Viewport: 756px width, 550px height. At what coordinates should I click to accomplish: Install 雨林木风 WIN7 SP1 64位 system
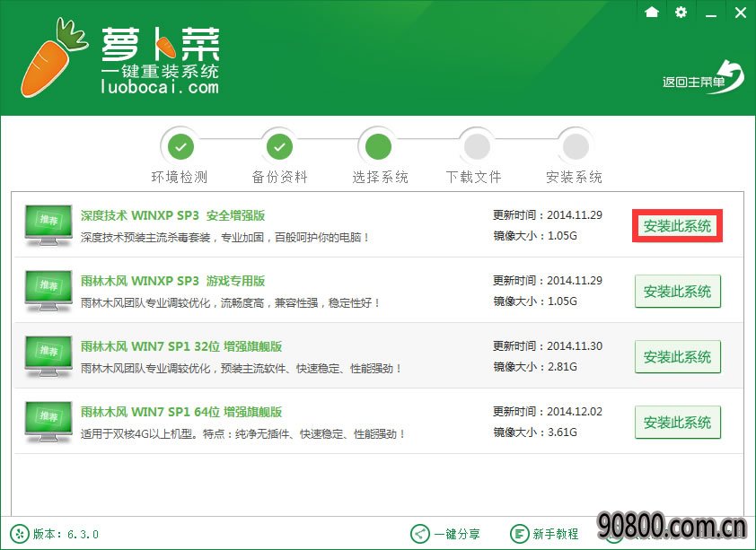click(x=677, y=423)
